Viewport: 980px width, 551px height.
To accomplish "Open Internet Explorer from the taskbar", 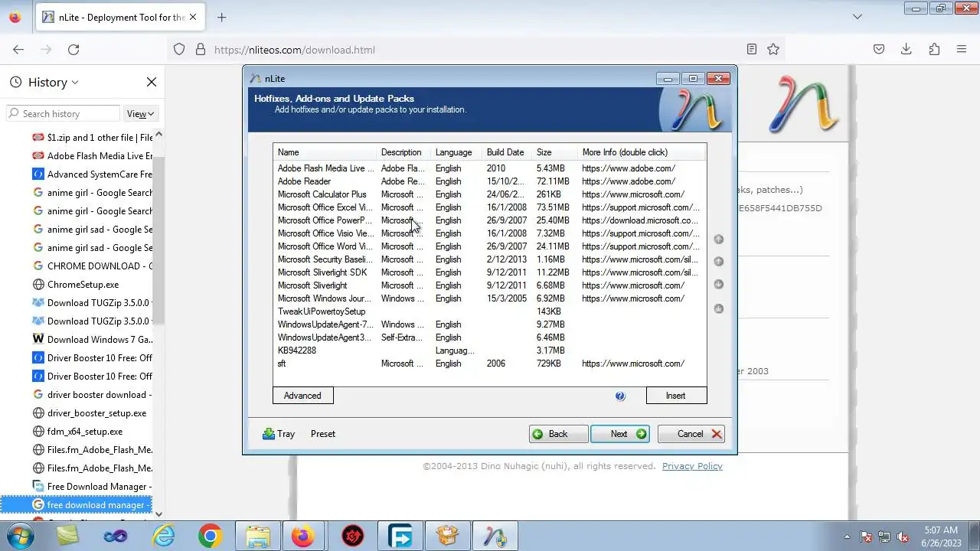I will 164,536.
